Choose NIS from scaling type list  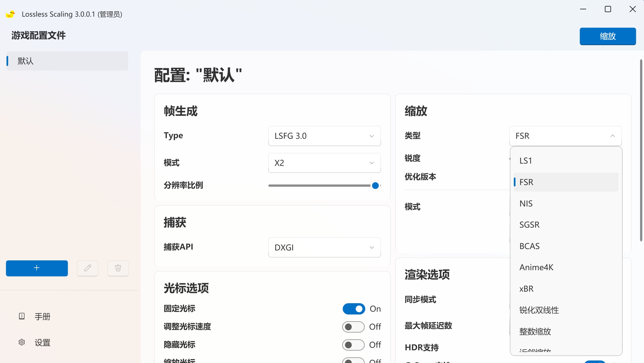(x=566, y=204)
